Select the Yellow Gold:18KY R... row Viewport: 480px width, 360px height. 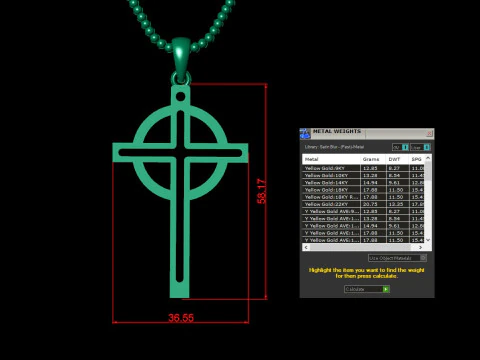(363, 197)
